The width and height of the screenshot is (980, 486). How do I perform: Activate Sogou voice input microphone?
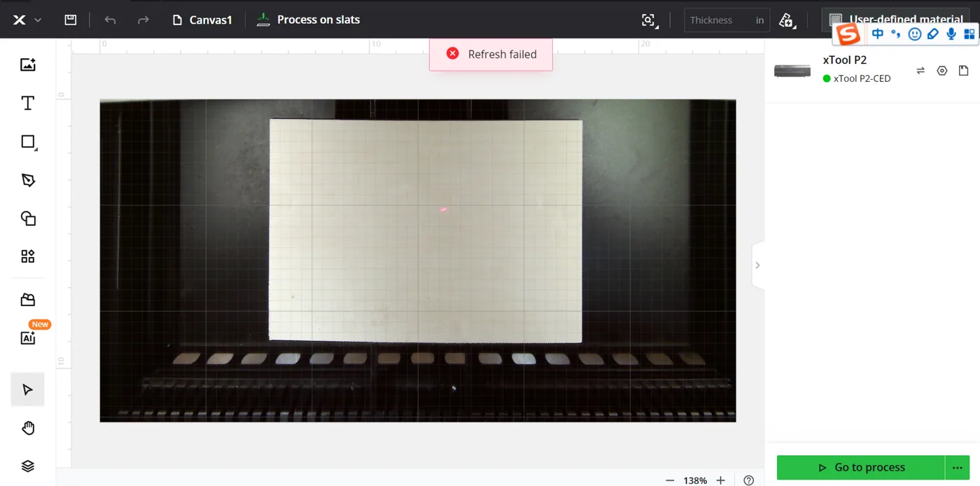[951, 34]
